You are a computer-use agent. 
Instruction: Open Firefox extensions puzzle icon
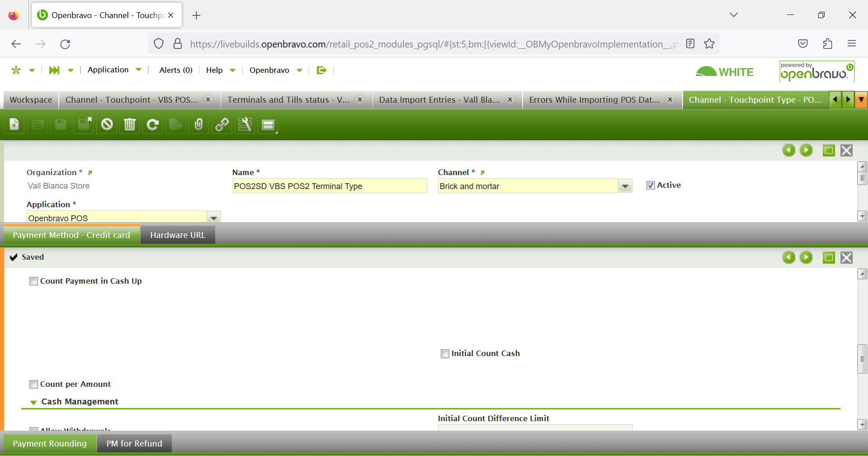pyautogui.click(x=827, y=44)
